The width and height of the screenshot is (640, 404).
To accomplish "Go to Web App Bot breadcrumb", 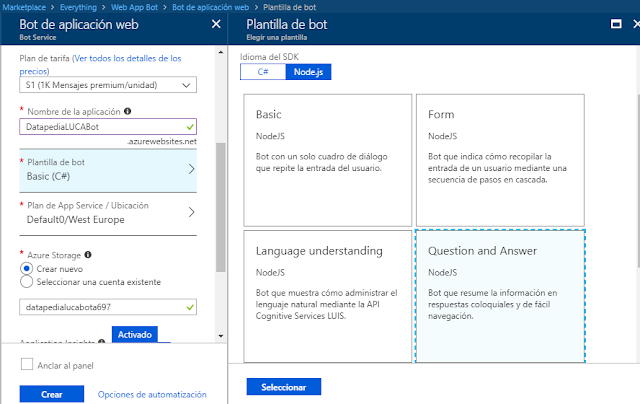I will [134, 7].
